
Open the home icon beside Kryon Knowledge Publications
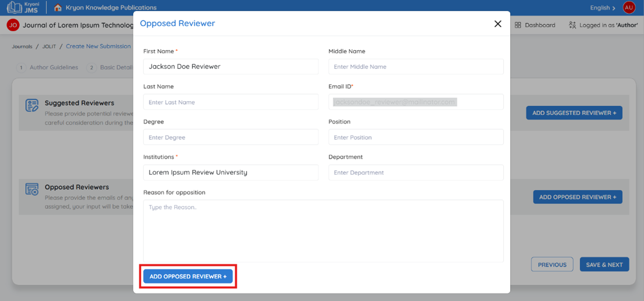(58, 8)
